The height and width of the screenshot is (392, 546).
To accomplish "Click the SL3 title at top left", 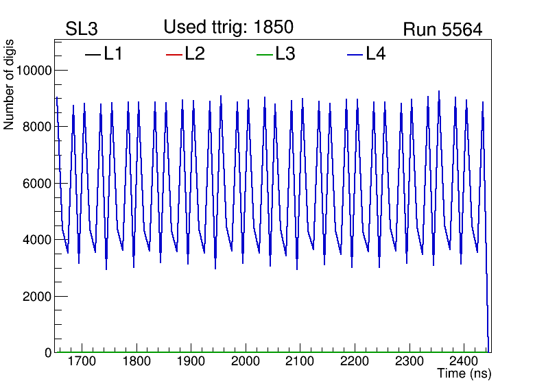I will [82, 29].
